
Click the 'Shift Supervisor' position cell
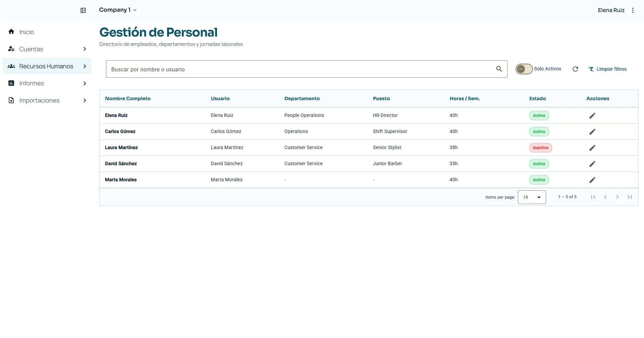pos(390,132)
